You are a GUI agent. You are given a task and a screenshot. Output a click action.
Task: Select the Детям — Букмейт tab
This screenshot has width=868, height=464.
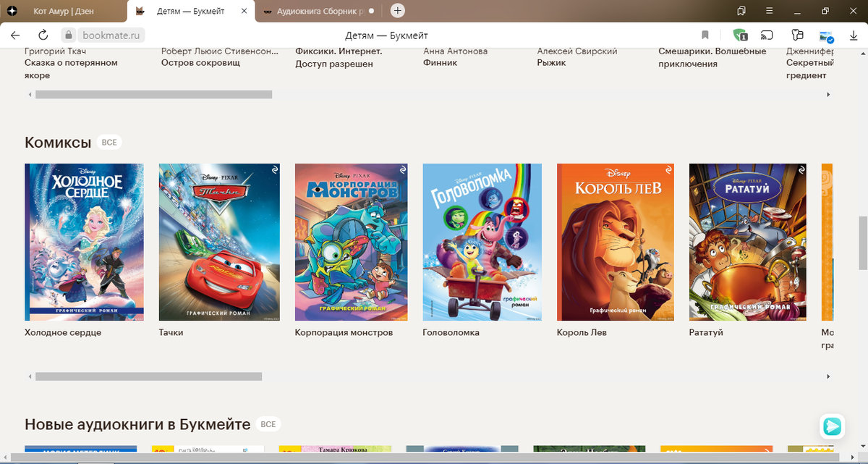coord(190,12)
